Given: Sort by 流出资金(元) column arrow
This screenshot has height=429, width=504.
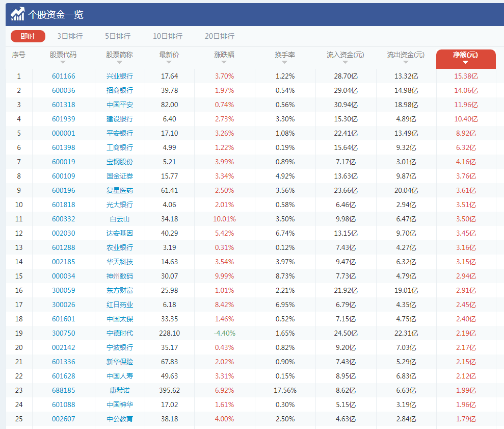Looking at the screenshot, I should coord(406,62).
